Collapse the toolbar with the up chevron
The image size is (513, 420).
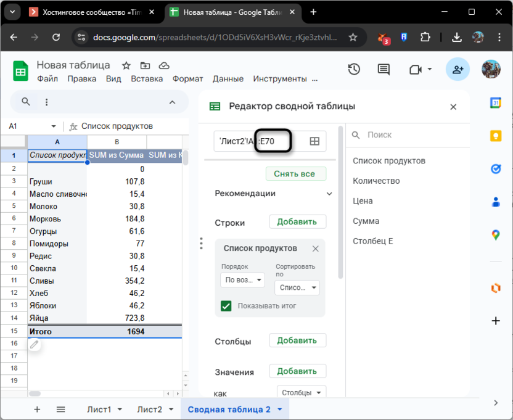click(173, 102)
